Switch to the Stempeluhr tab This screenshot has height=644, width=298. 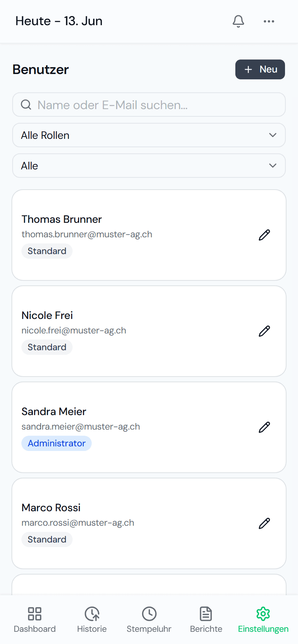(149, 620)
